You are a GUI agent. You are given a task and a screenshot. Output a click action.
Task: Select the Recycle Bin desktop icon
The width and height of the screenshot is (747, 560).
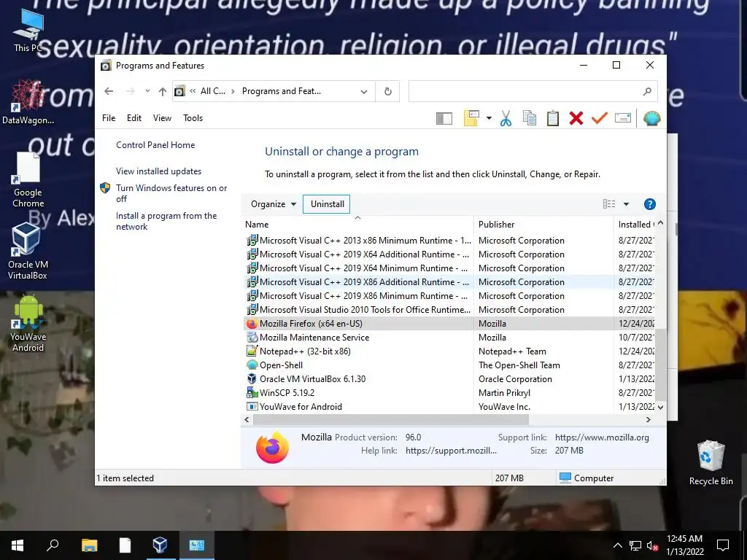(x=711, y=462)
